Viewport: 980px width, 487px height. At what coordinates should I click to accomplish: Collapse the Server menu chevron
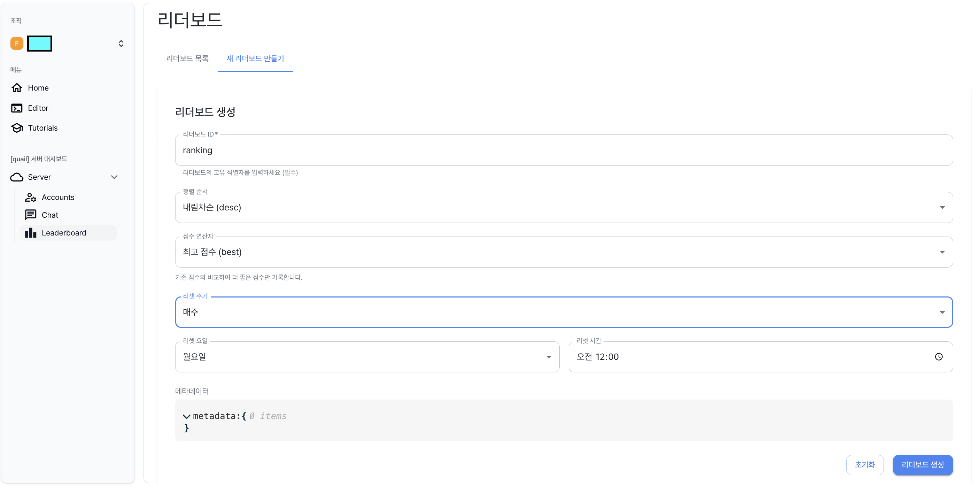(x=114, y=177)
